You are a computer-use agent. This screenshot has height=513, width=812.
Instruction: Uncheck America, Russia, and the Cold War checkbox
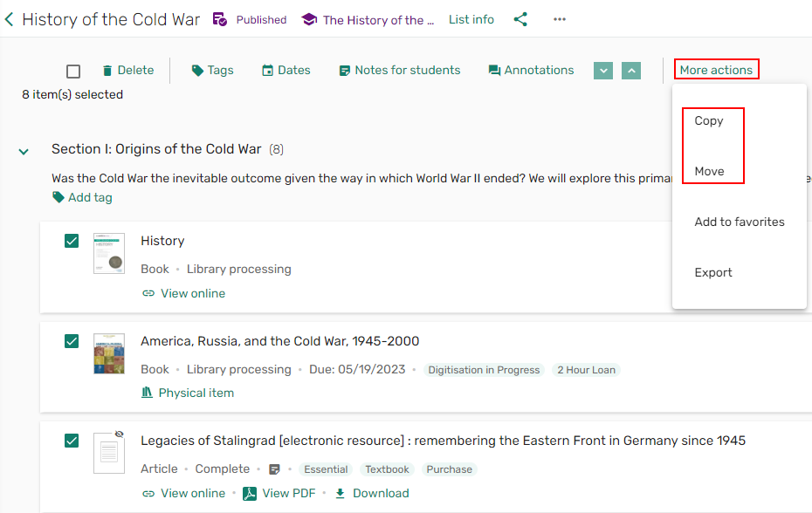click(x=72, y=341)
